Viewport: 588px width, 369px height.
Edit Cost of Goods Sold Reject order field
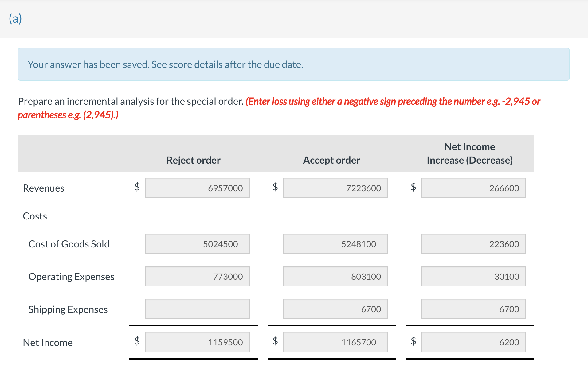197,244
